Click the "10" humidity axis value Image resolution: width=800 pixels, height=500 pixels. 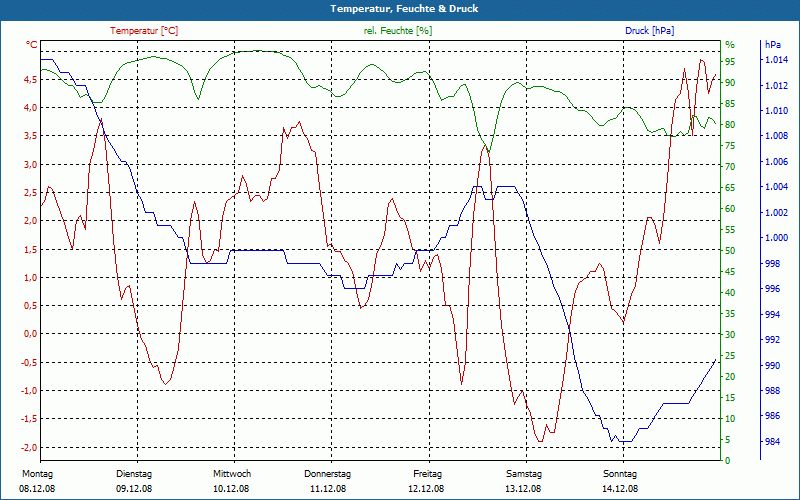pos(730,419)
